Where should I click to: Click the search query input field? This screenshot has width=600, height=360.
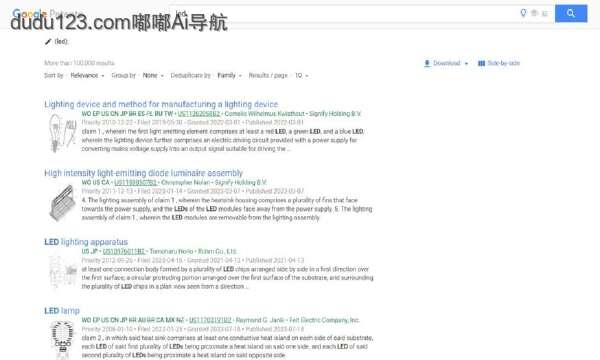tap(344, 13)
